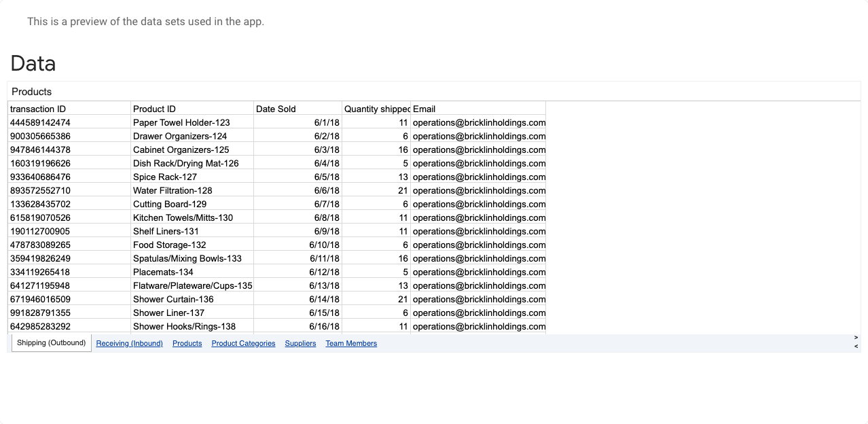The height and width of the screenshot is (424, 868).
Task: Click transaction ID 133628435702
Action: coord(69,204)
